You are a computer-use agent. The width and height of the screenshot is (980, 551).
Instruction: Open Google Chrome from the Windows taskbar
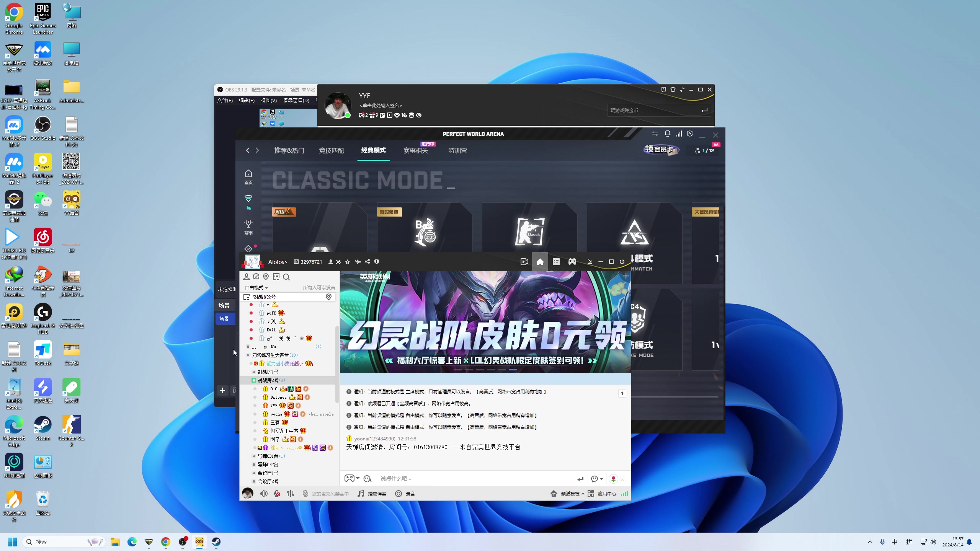pos(166,542)
